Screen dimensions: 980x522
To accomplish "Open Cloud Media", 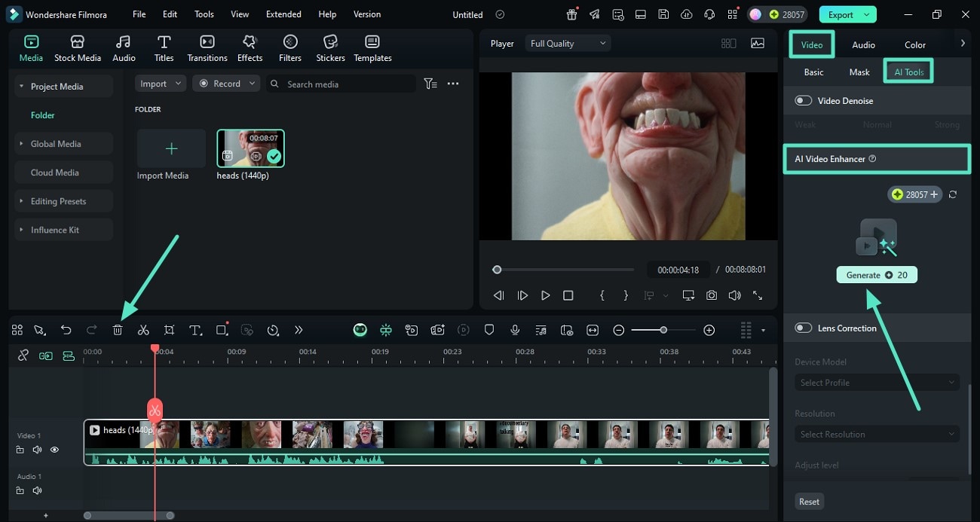I will [64, 172].
